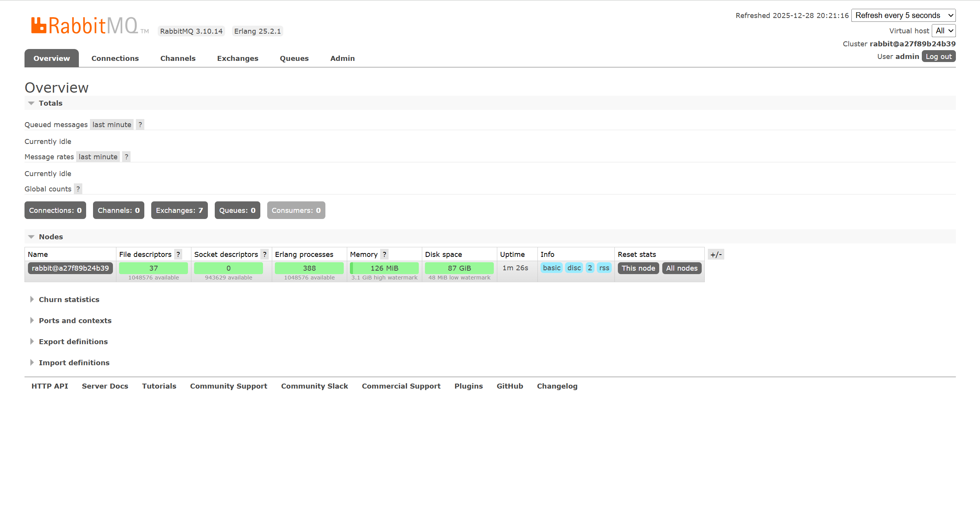
Task: Open the Exchanges tab
Action: click(x=237, y=58)
